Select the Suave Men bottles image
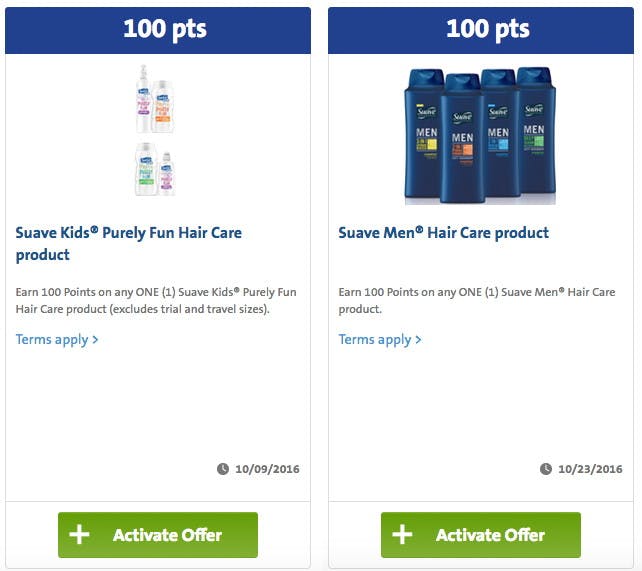 [480, 135]
